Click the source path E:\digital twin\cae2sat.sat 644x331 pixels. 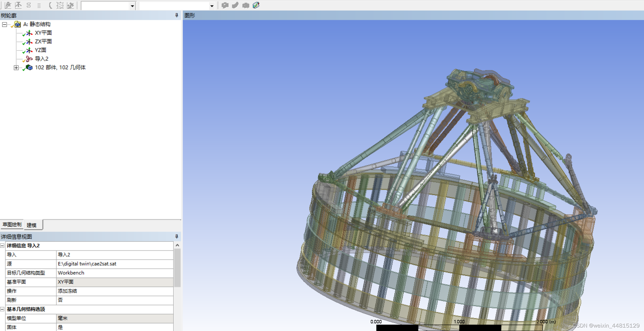click(87, 264)
